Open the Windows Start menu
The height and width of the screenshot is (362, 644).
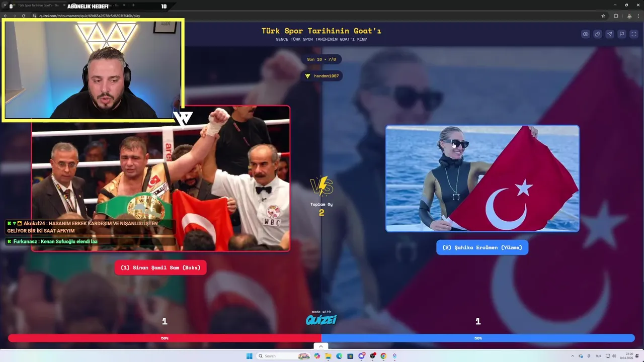tap(249, 356)
